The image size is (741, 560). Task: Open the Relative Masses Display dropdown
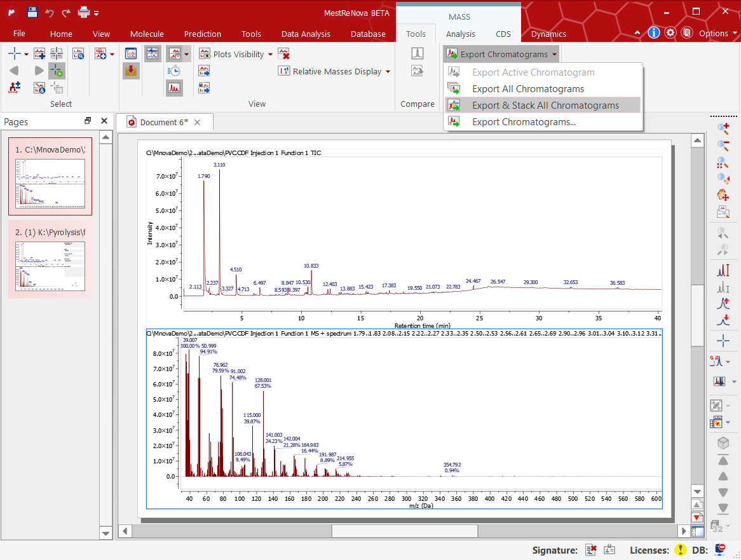pos(388,72)
